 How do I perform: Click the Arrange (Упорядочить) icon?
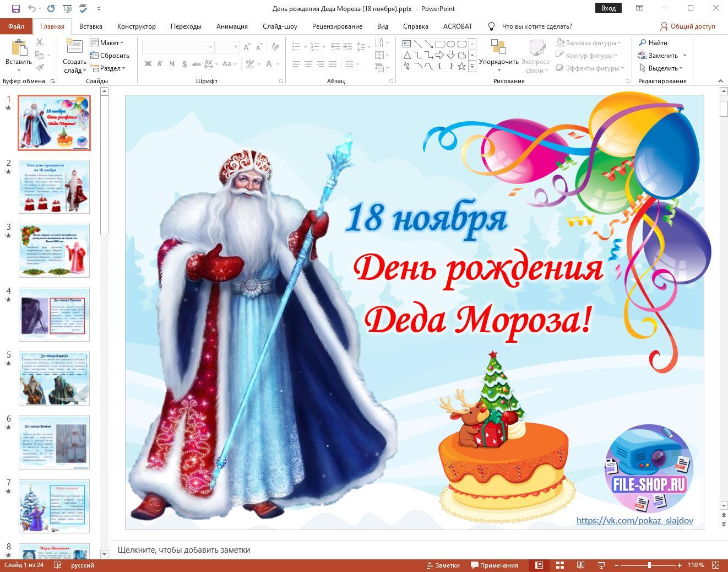(498, 47)
